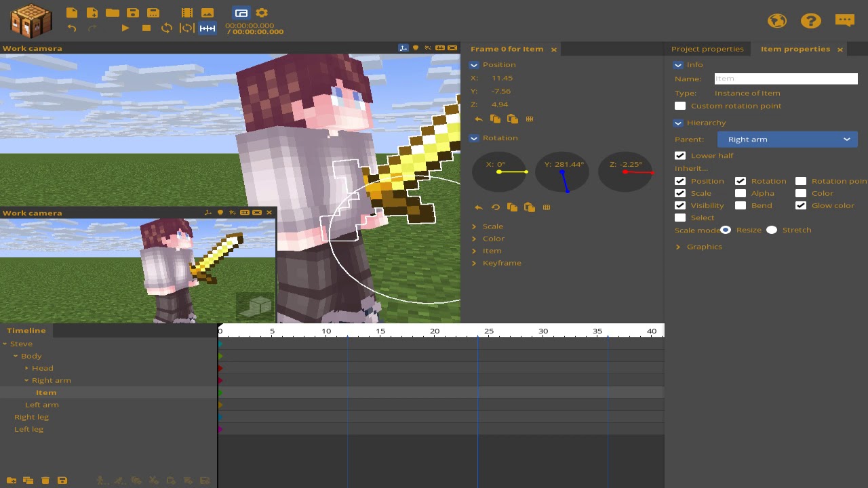Click the Name input field

pyautogui.click(x=786, y=79)
